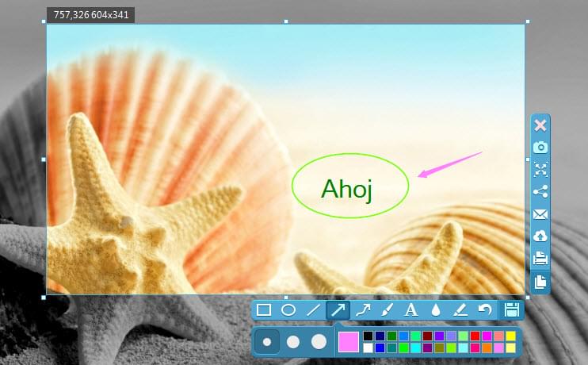
Task: Select the Text tool
Action: click(411, 310)
